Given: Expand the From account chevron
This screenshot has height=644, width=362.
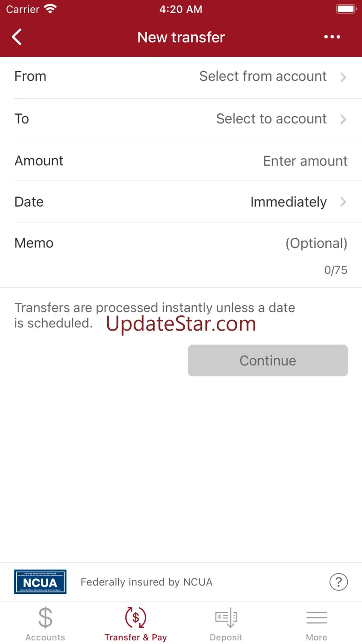Looking at the screenshot, I should (343, 77).
